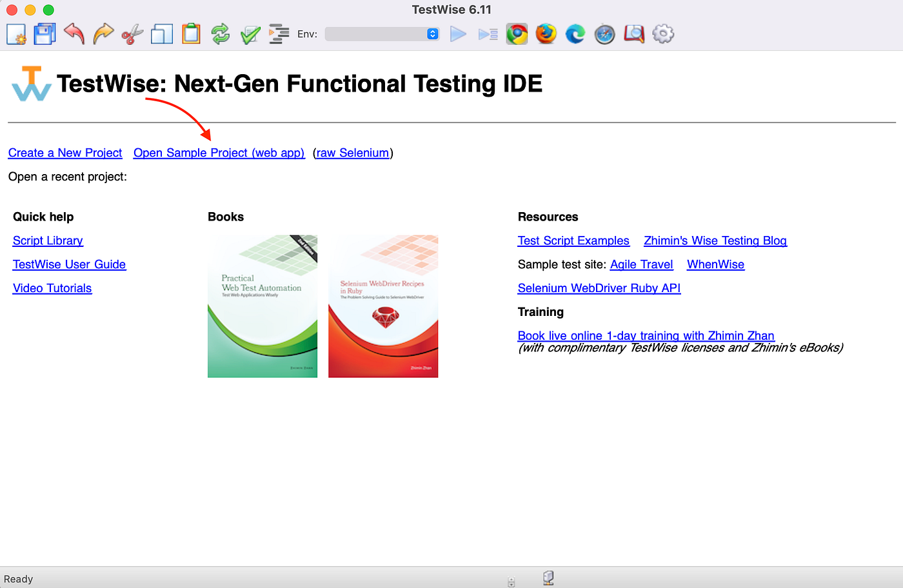The height and width of the screenshot is (588, 903).
Task: Click the play-with-lines run icon
Action: [x=488, y=34]
